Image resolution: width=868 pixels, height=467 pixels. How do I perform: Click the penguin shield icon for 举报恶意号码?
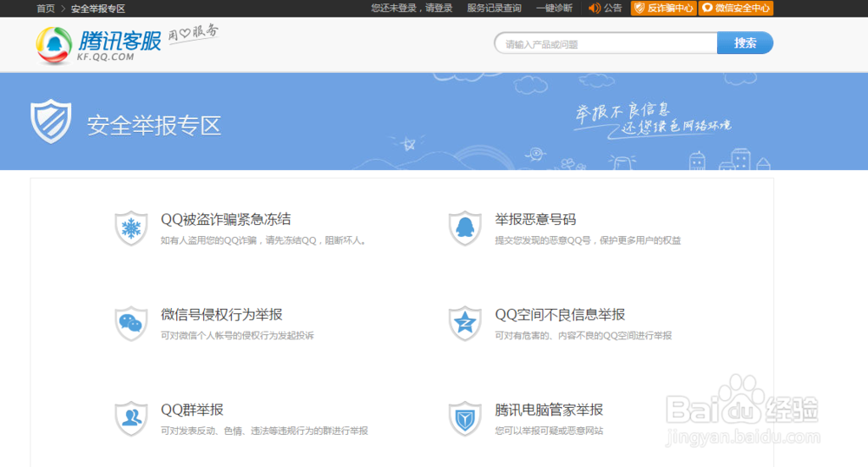click(x=465, y=228)
